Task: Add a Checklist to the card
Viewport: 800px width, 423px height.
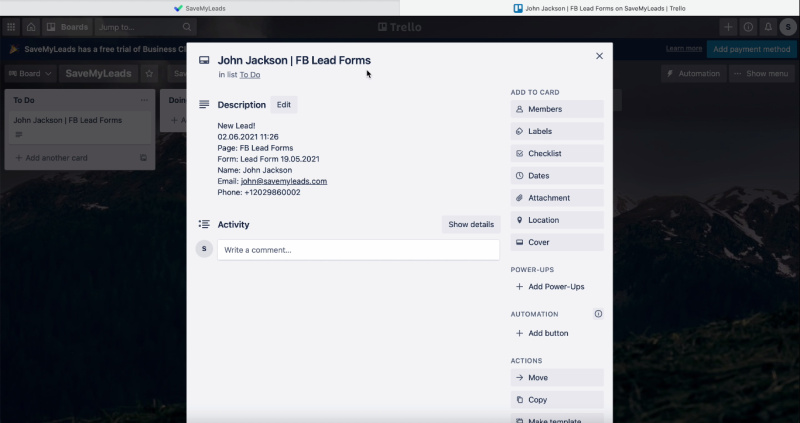Action: pos(557,154)
